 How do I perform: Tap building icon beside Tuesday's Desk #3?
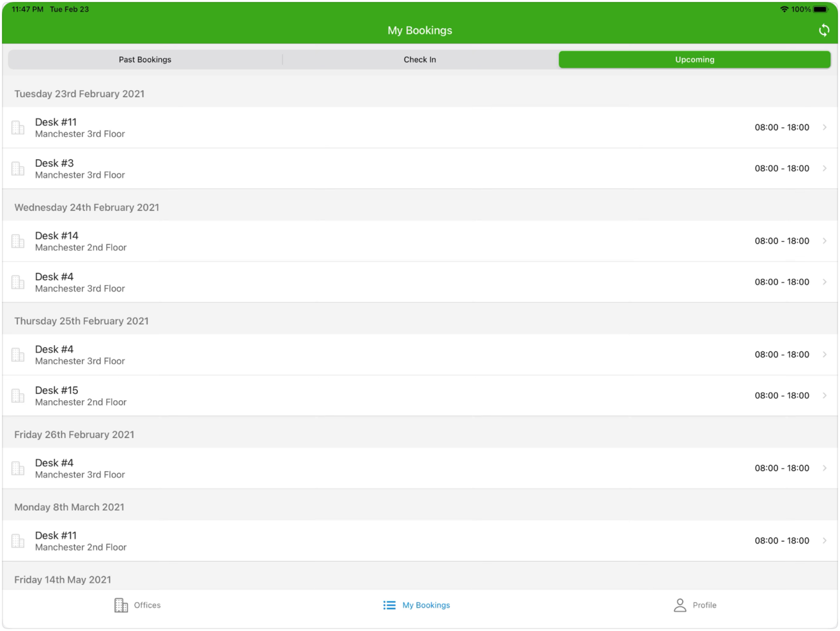pos(18,169)
